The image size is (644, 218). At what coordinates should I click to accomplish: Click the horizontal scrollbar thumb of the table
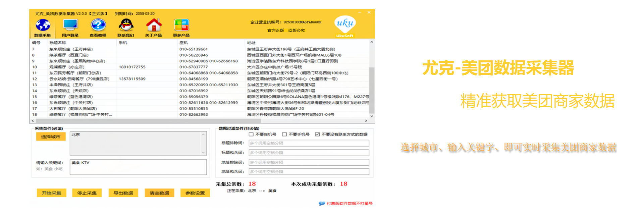pos(148,120)
